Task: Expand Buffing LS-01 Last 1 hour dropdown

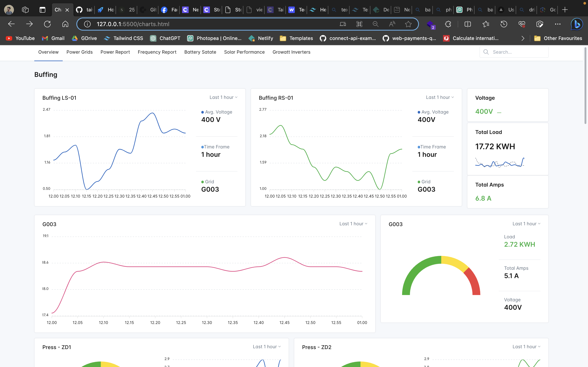Action: 223,97
